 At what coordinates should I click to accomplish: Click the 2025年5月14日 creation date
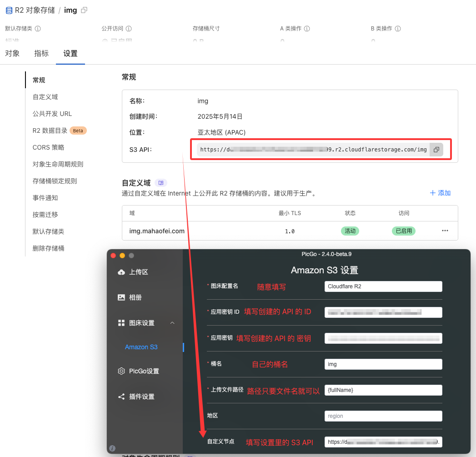220,116
